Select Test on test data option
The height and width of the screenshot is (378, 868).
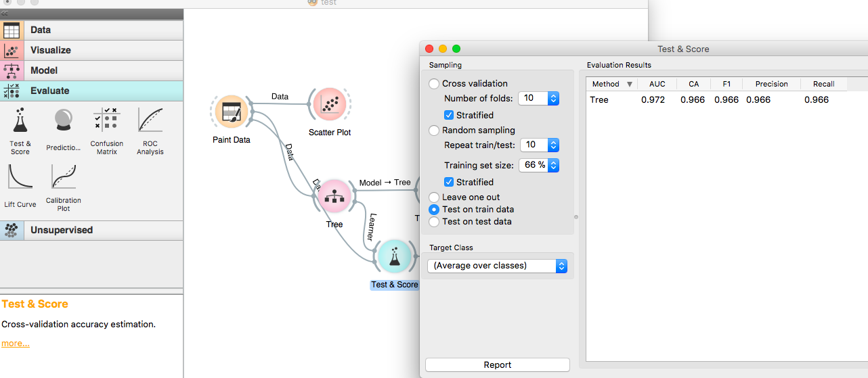pos(434,222)
